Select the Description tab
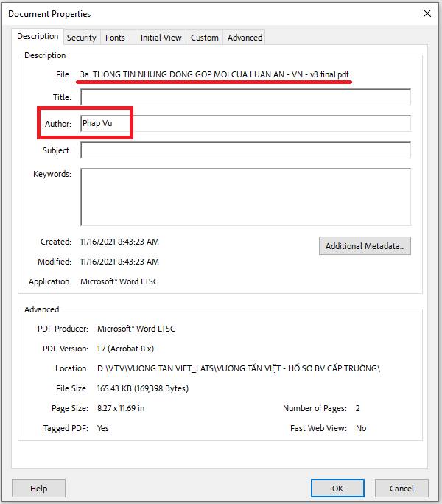 point(38,37)
